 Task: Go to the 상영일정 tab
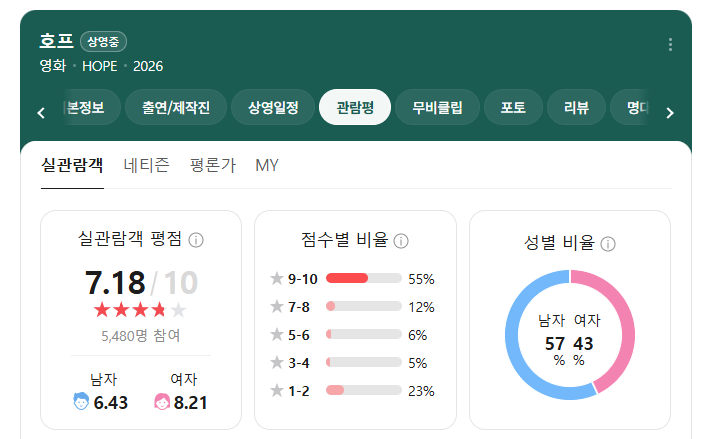273,107
